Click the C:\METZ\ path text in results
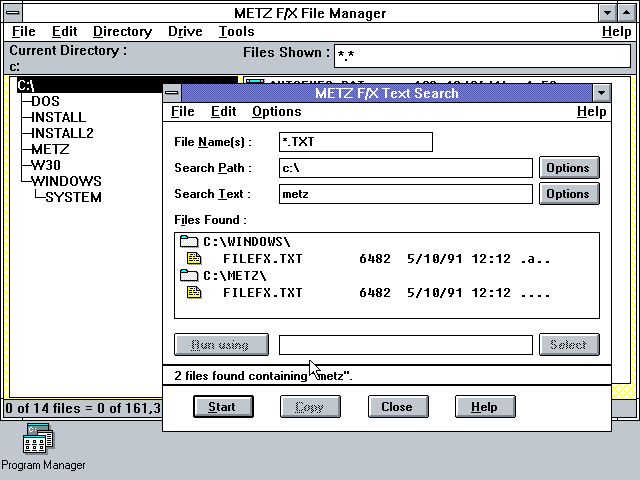Screen dimensions: 640x480 click(235, 276)
